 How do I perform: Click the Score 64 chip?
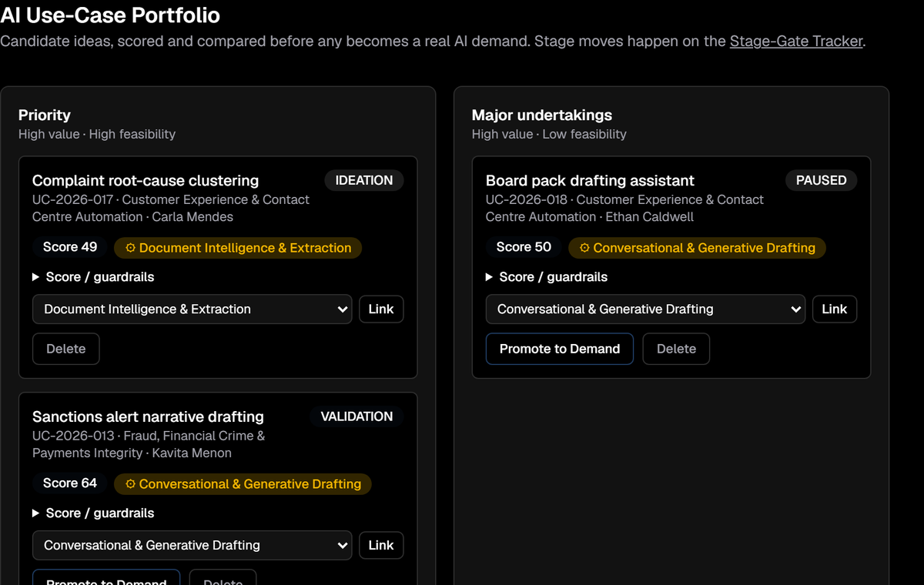pos(70,483)
